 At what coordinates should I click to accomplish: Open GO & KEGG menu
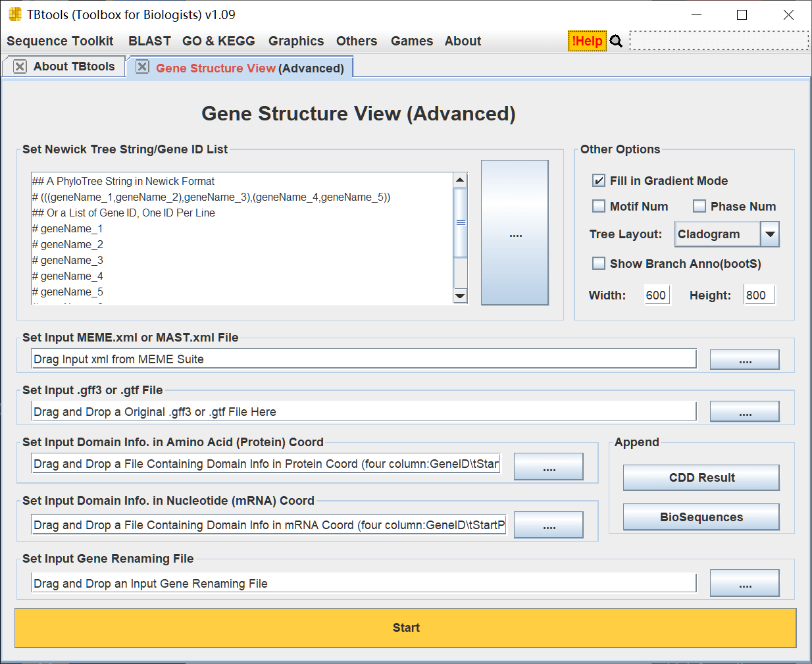click(x=218, y=41)
